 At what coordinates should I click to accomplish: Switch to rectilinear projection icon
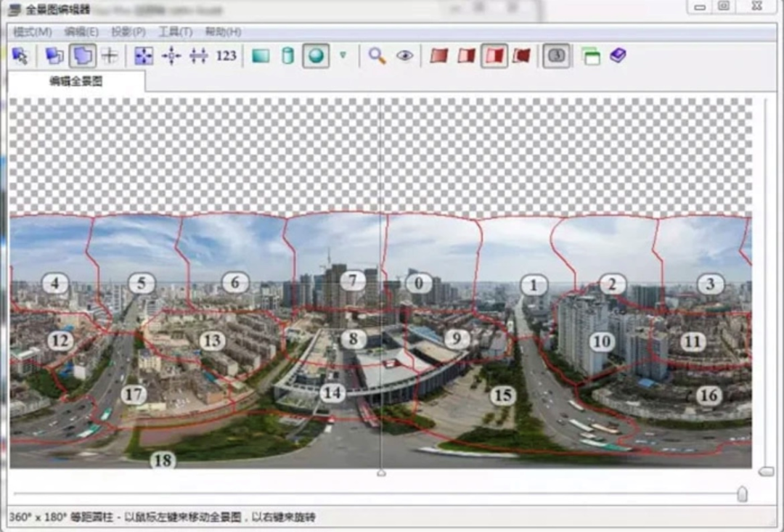(x=261, y=55)
